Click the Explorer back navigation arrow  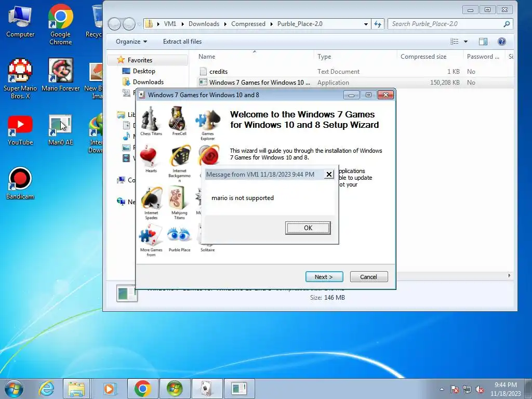[x=115, y=24]
